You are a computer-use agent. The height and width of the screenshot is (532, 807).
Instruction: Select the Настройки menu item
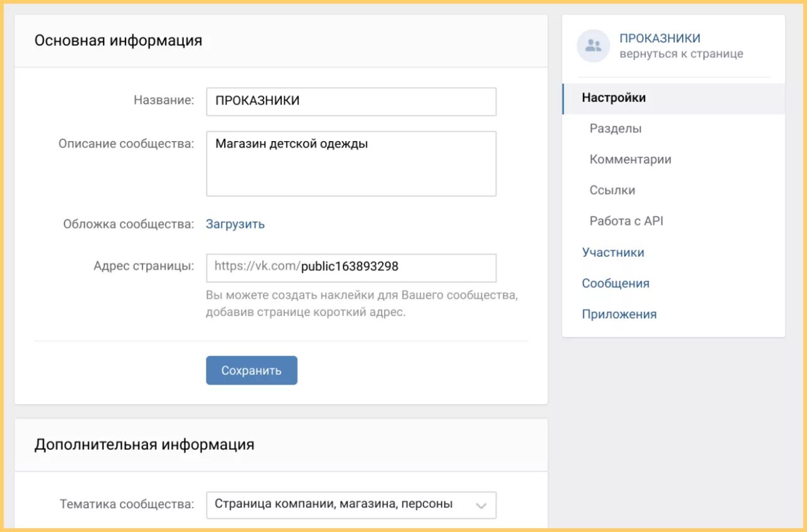674,98
